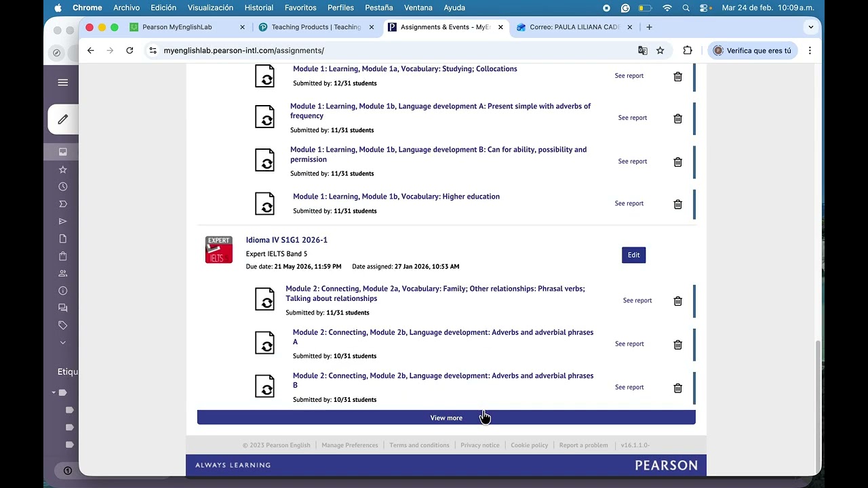Viewport: 868px width, 488px height.
Task: Click the compose pencil in the background mail window
Action: 63,119
